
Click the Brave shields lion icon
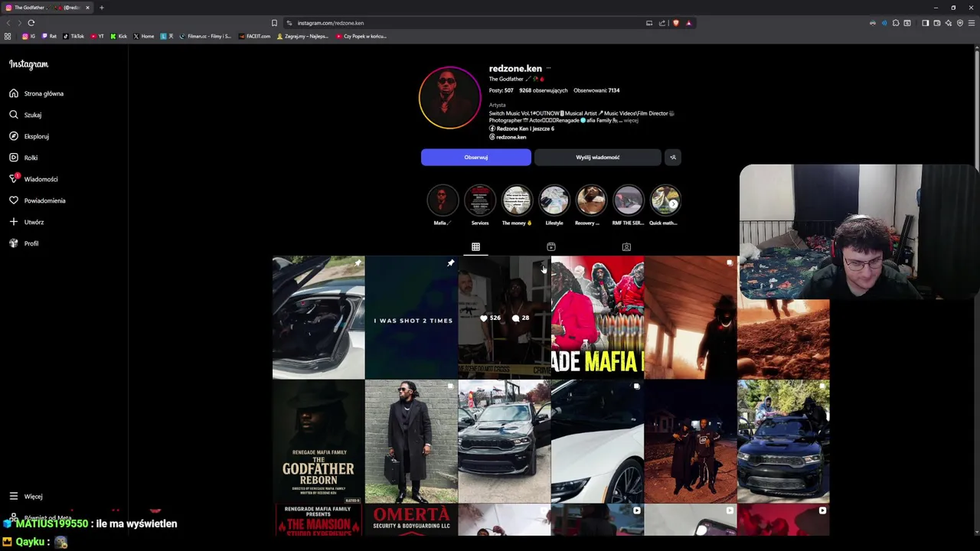(676, 23)
